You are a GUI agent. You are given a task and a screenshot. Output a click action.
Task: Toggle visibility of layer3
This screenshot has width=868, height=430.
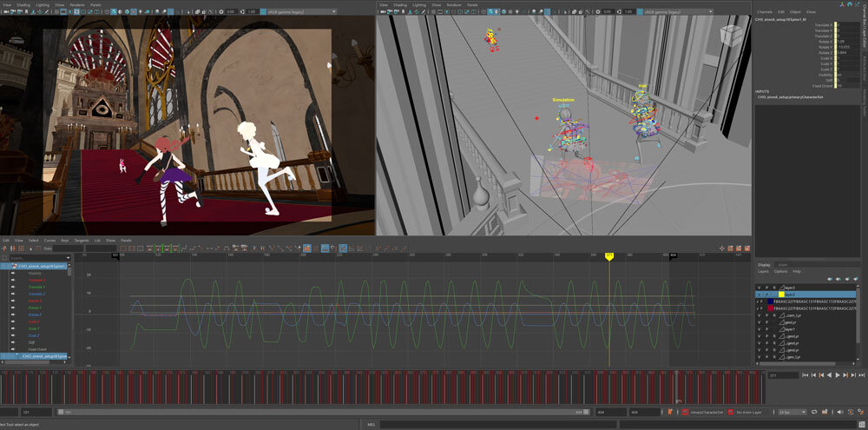pos(759,287)
